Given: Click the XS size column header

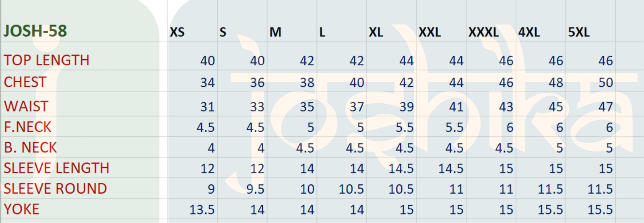Looking at the screenshot, I should 177,32.
